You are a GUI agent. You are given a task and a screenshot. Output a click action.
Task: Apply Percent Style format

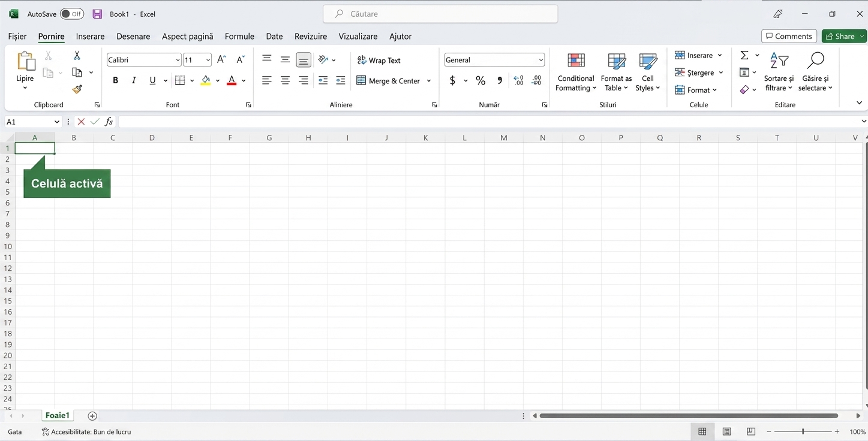(480, 80)
